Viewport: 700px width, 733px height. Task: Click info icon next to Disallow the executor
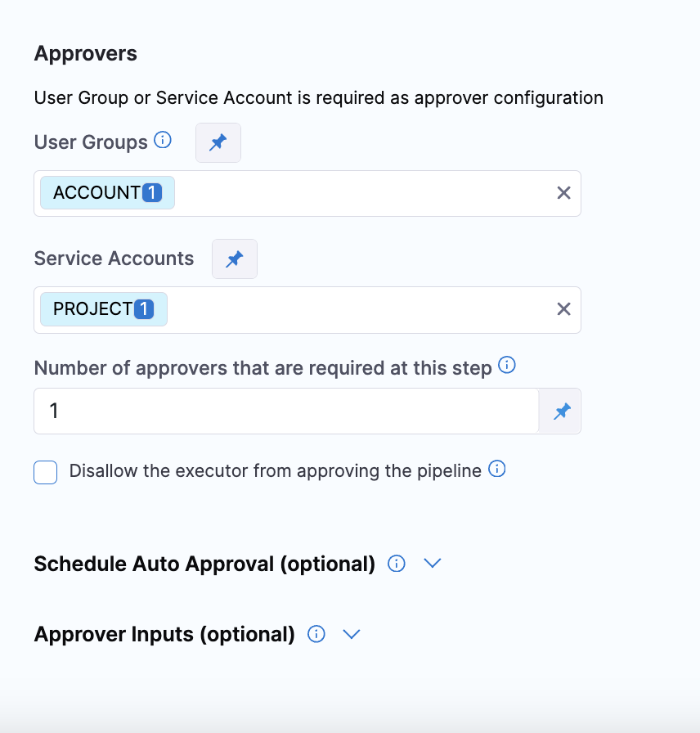(496, 470)
